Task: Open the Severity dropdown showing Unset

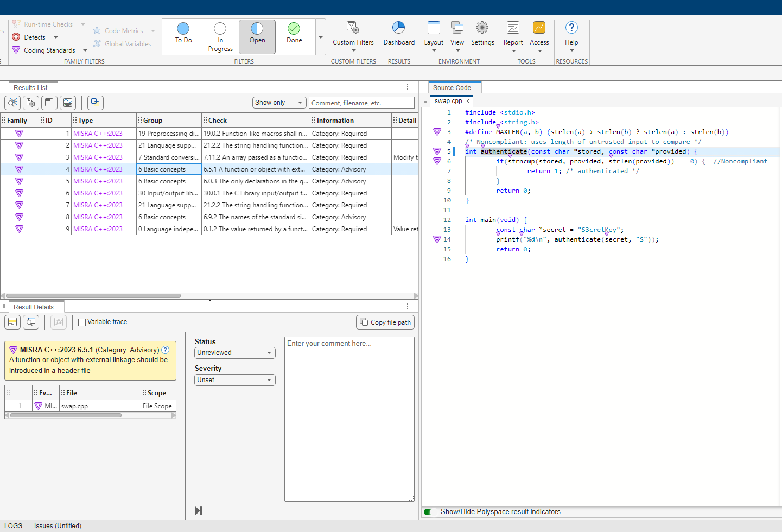Action: 234,380
